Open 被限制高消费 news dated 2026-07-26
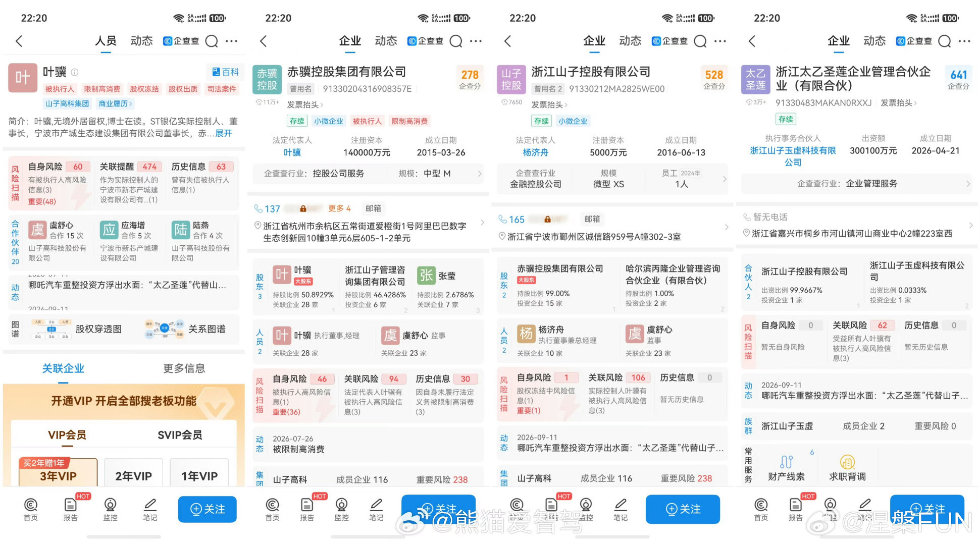 pos(368,444)
